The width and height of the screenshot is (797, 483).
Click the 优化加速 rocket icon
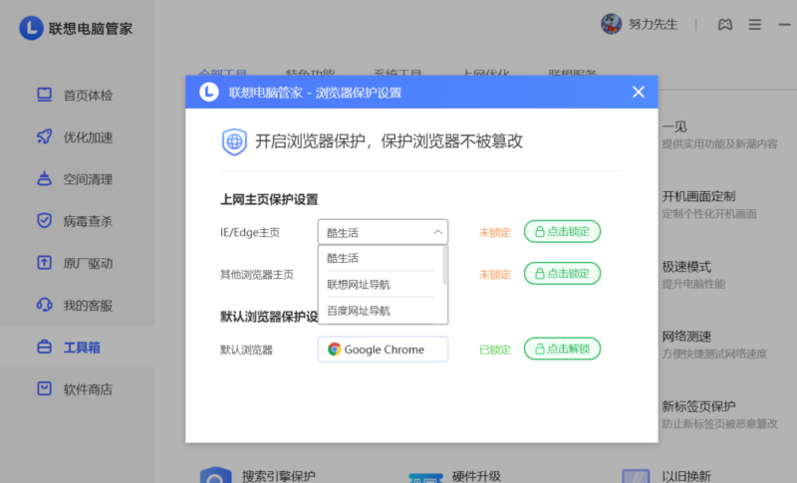(x=44, y=137)
